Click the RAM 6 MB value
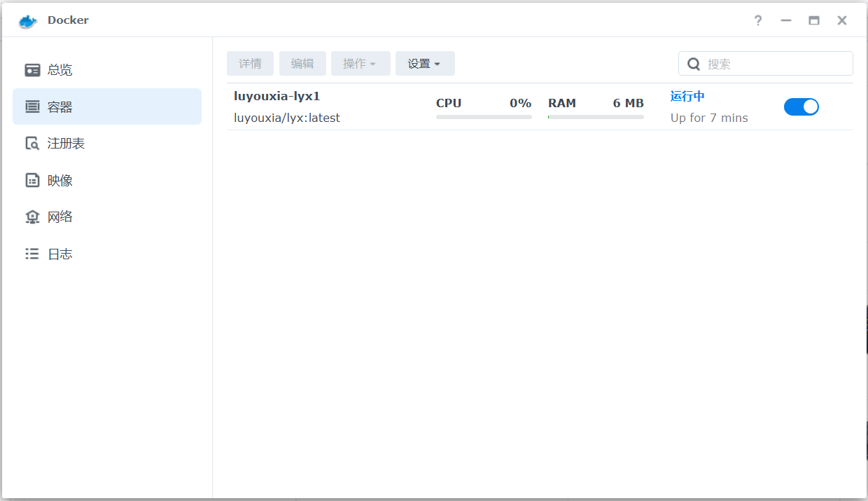Image resolution: width=868 pixels, height=501 pixels. [628, 103]
